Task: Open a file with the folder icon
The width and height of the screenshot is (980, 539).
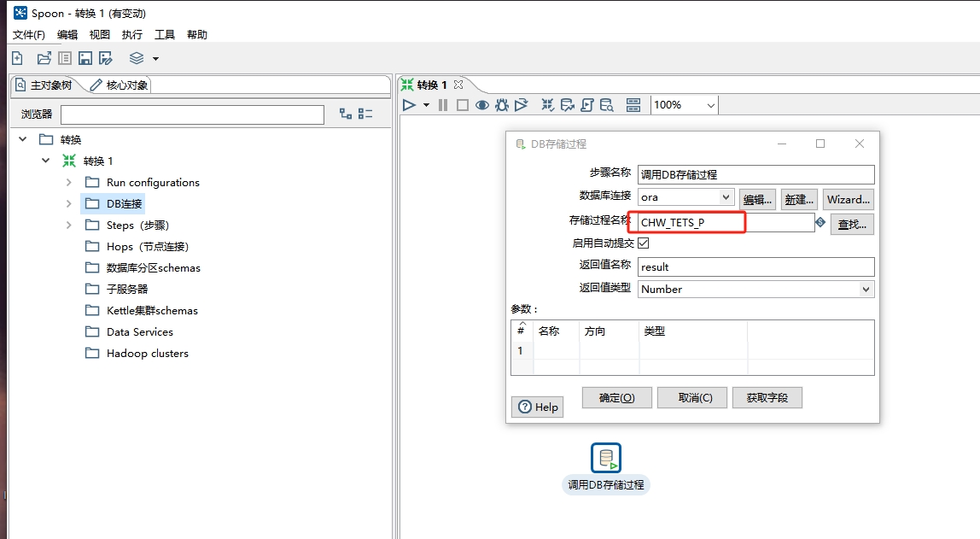Action: 44,58
